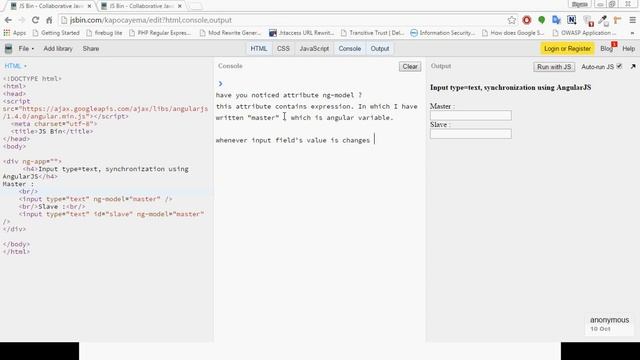Click the blue document extension icon
640x360 pixels.
coord(556,20)
